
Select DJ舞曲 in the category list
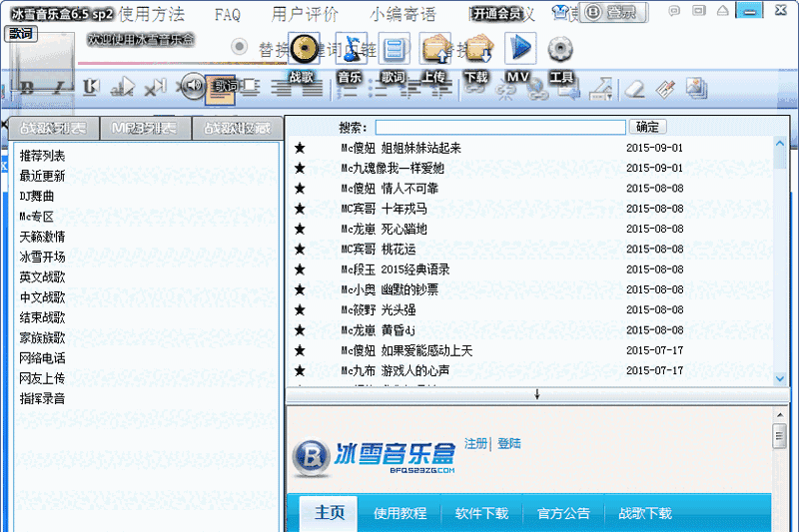(x=37, y=196)
